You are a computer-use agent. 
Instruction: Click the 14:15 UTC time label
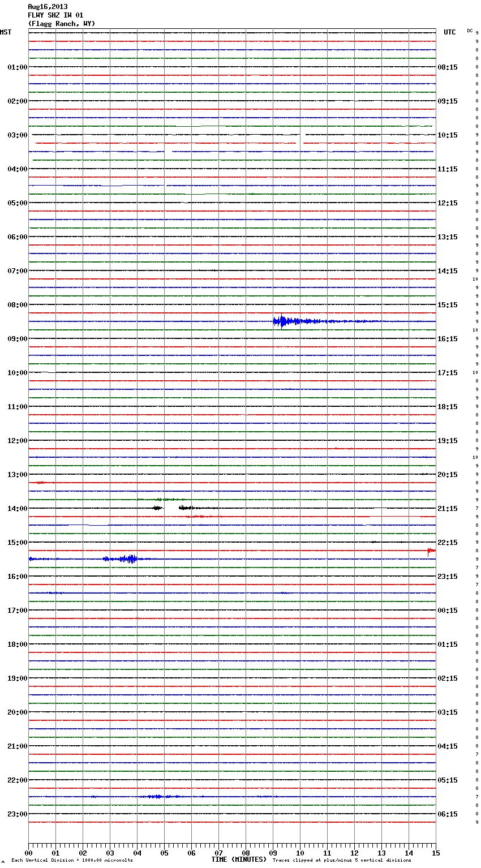point(448,271)
